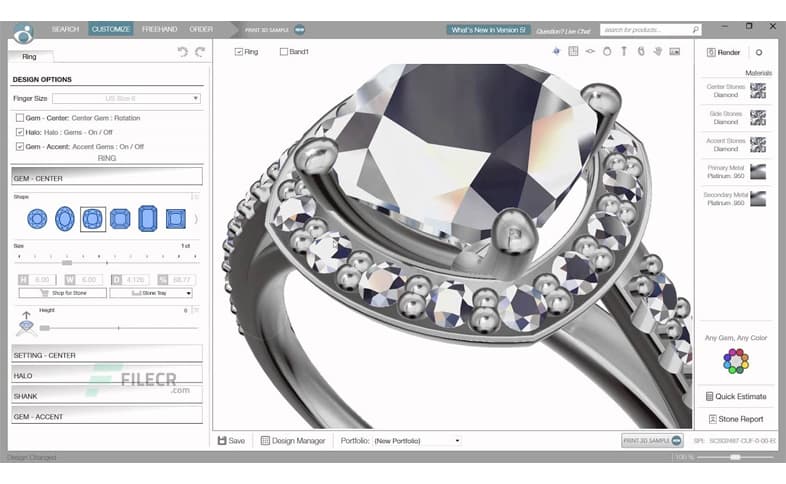Screen dimensions: 786x484
Task: Enable Gem - Center rotation checkbox
Action: coord(20,118)
